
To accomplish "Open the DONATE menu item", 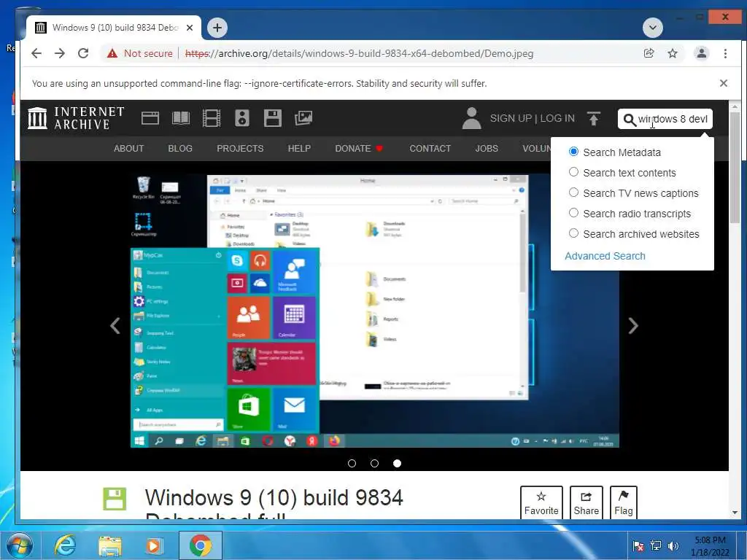I will tap(359, 149).
